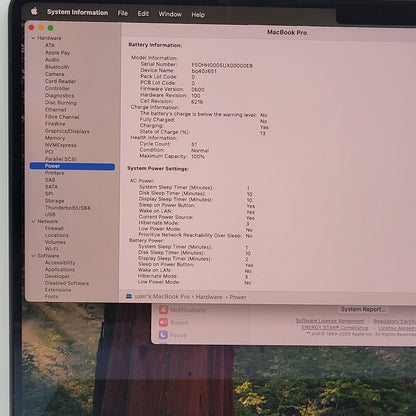416x416 pixels.
Task: Select SAS in the sidebar
Action: coord(50,180)
